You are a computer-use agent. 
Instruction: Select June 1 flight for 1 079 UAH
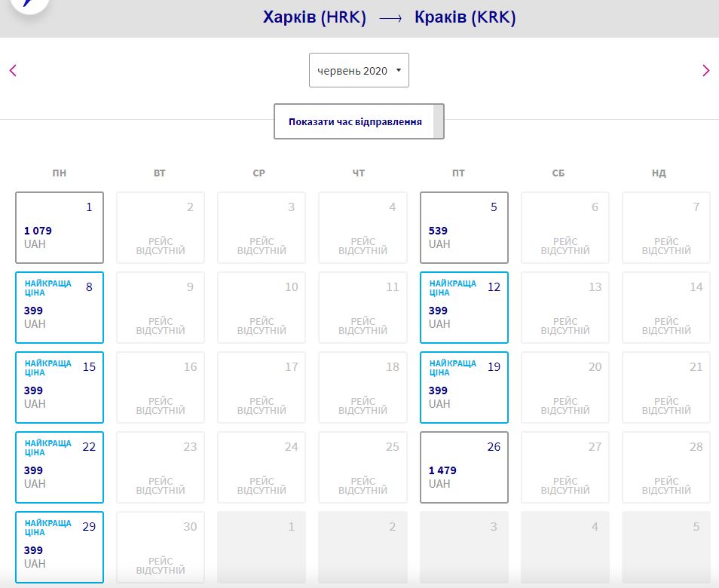pos(60,228)
